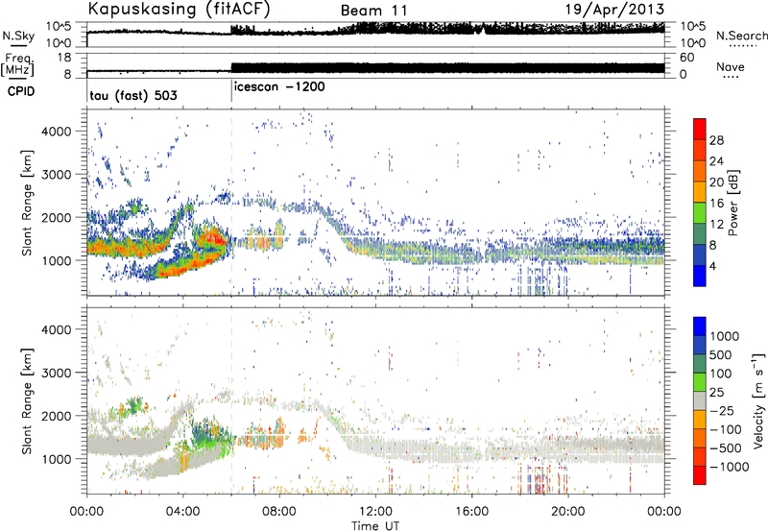
Task: Click the '20:00' time axis tick label
Action: pyautogui.click(x=567, y=512)
